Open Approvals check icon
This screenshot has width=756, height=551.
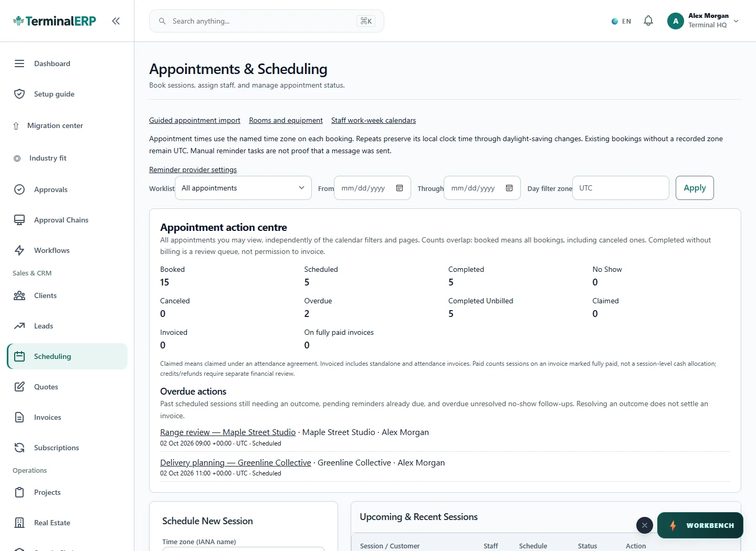(19, 189)
